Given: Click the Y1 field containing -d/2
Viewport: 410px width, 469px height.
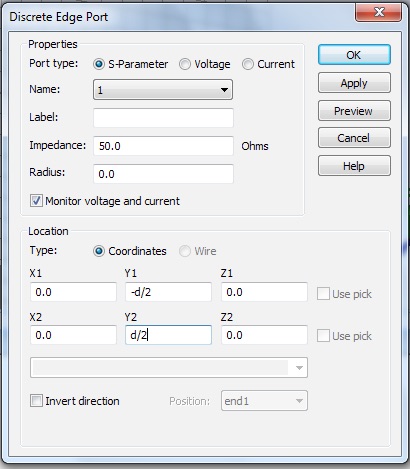Looking at the screenshot, I should click(x=168, y=292).
